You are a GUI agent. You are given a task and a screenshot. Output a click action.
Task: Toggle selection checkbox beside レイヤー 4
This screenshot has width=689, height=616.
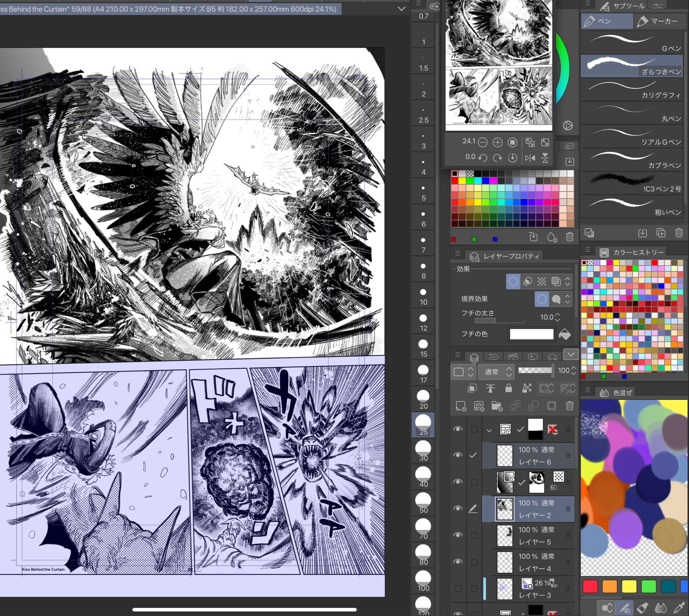point(474,562)
